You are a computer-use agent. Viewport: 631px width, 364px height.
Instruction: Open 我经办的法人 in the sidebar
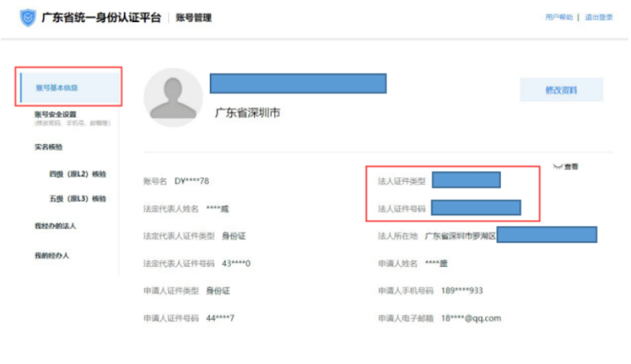click(x=55, y=227)
